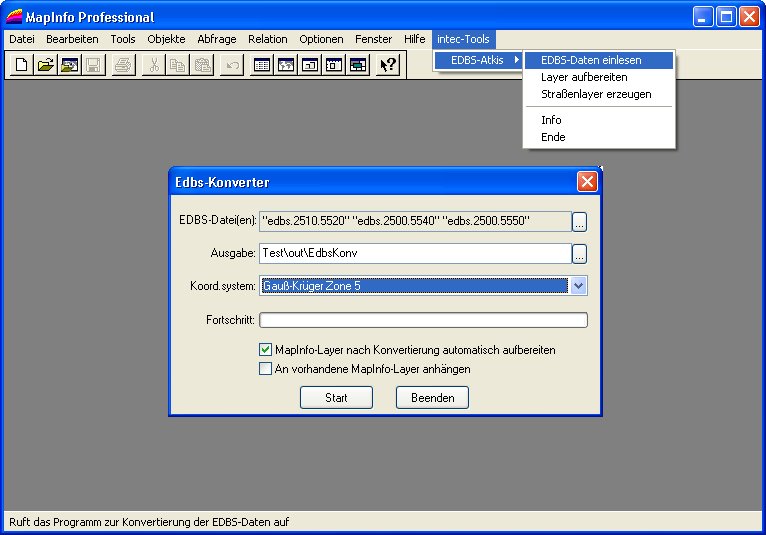This screenshot has height=535, width=766.
Task: Click the Fortschritt progress bar
Action: pyautogui.click(x=423, y=320)
